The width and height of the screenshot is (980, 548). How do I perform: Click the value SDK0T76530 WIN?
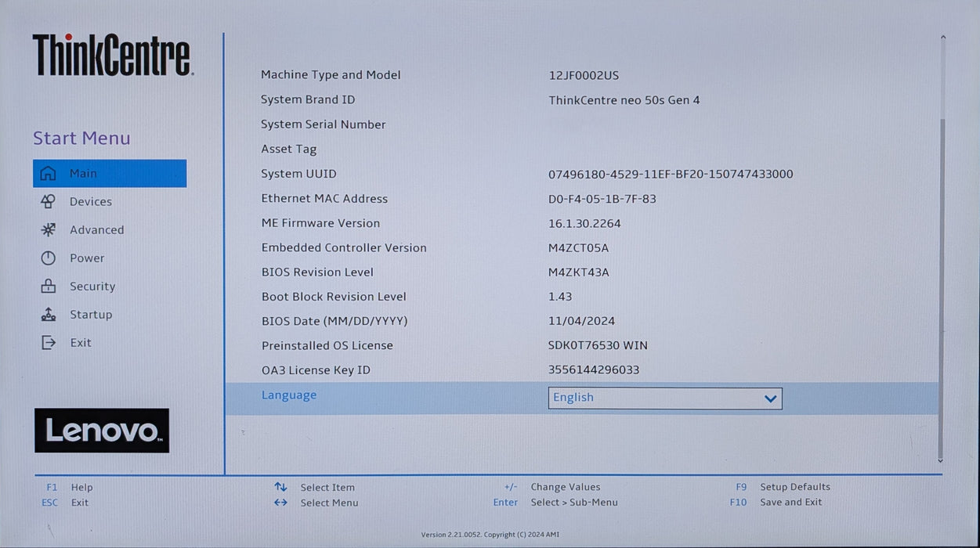click(598, 345)
